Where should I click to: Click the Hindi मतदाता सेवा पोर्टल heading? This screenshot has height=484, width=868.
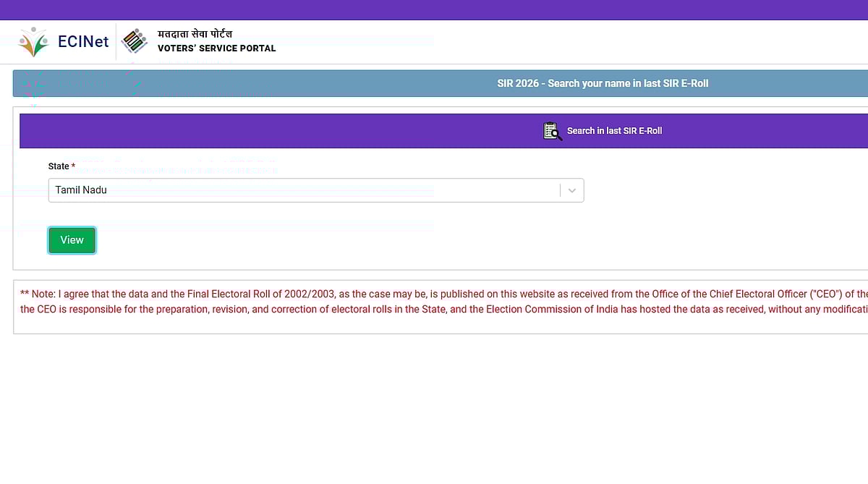point(195,34)
